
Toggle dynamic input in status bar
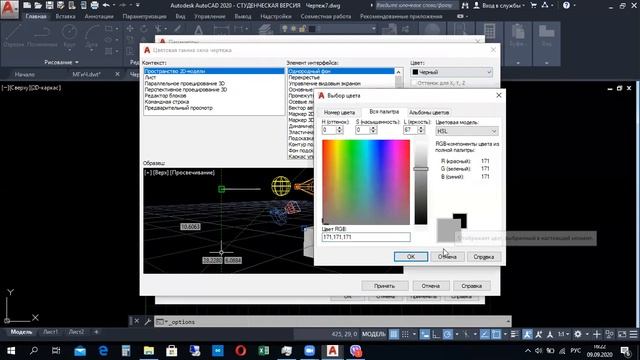[x=425, y=334]
